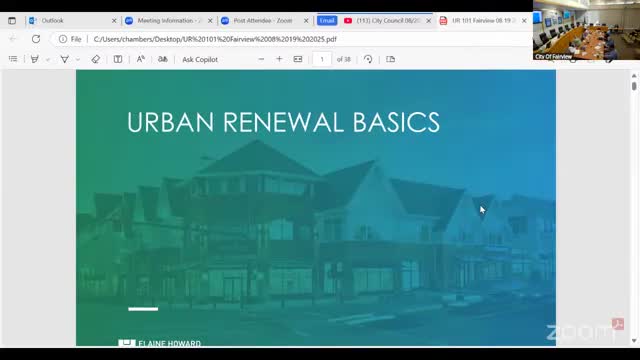This screenshot has height=360, width=640.
Task: Close the UR 101 Fairview PDF tab
Action: coord(524,20)
